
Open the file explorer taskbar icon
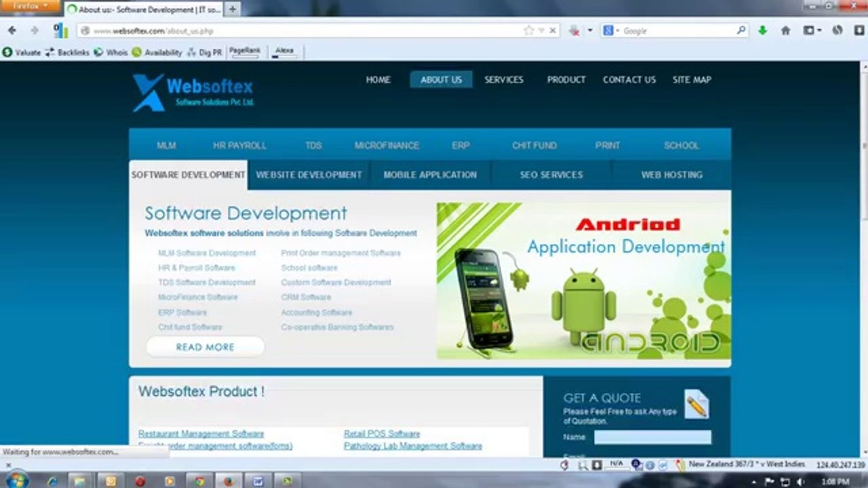[79, 481]
